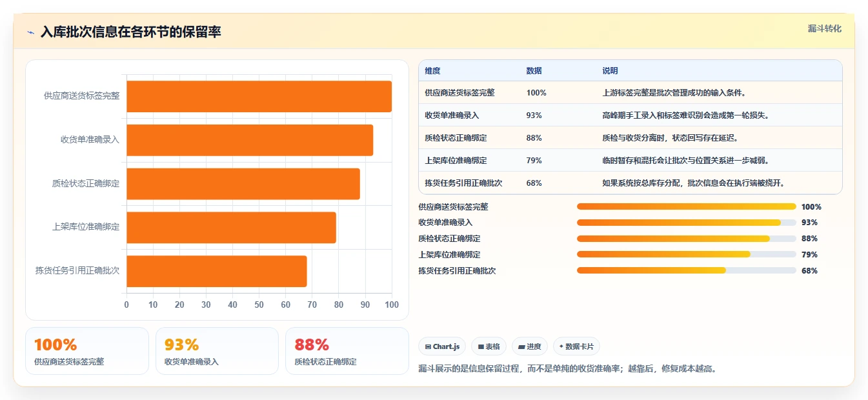Screen dimensions: 868x400
Task: Click the footnote 漏斗展示的是信息保留过程
Action: (568, 369)
